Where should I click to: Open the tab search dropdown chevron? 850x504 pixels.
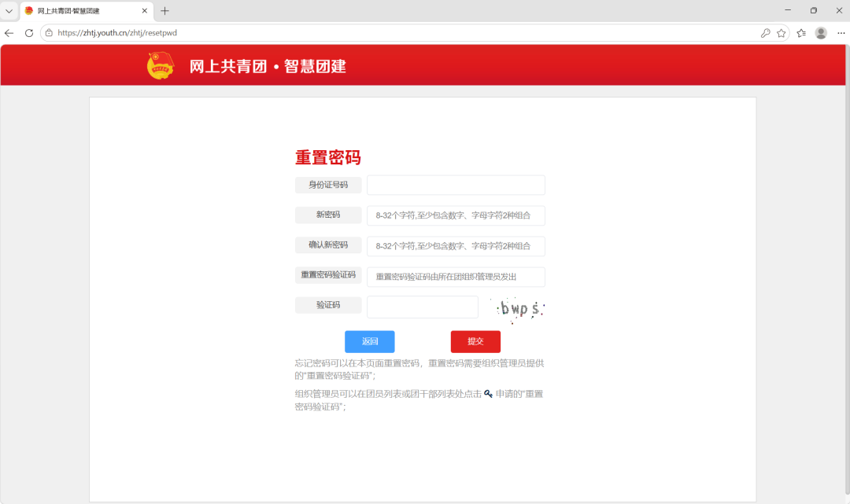(x=9, y=11)
